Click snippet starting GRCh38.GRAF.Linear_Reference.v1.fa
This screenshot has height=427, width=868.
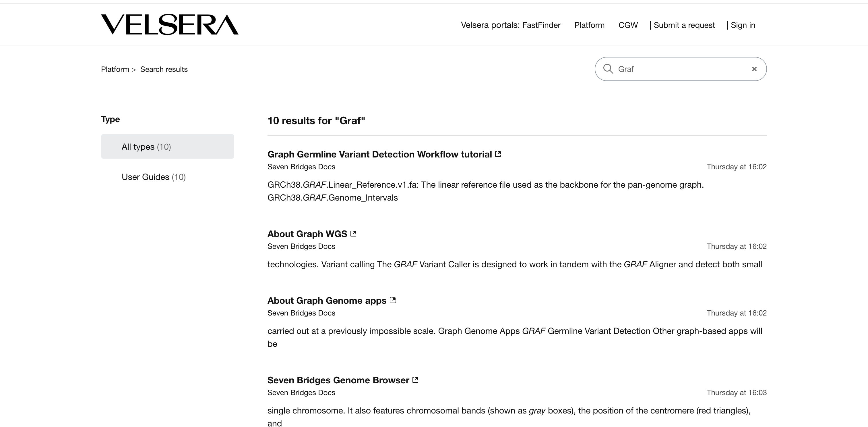tap(486, 191)
